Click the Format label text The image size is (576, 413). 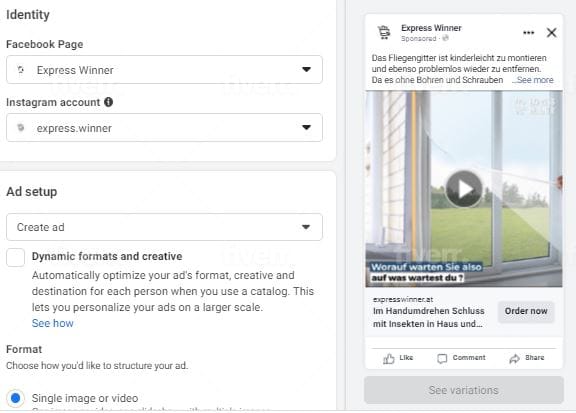(24, 349)
